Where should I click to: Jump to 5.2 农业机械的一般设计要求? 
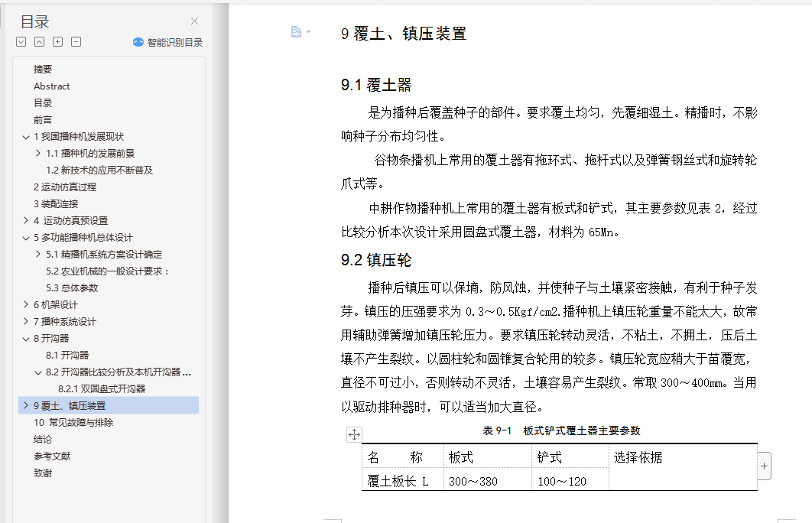point(107,271)
